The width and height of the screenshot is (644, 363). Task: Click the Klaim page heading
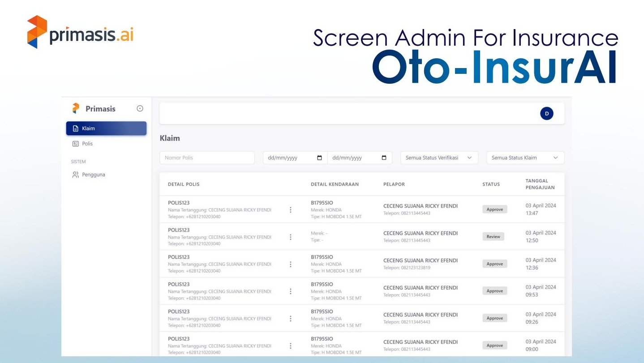coord(170,138)
